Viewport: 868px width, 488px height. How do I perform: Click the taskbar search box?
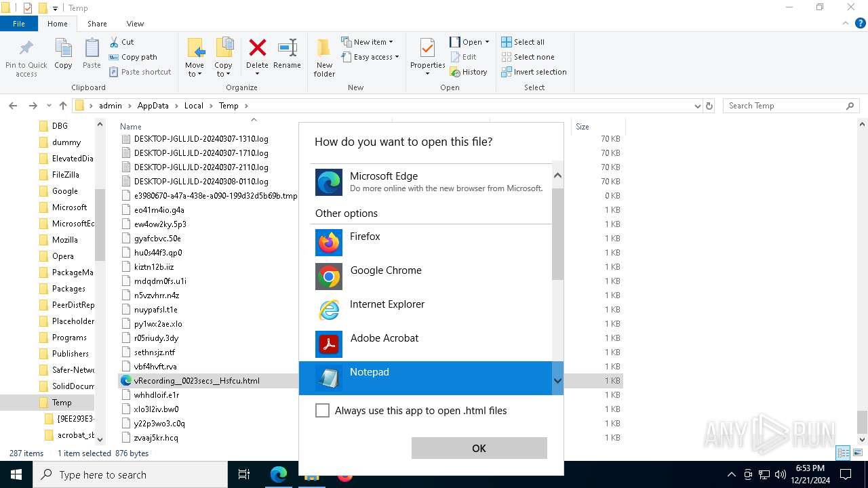pyautogui.click(x=130, y=474)
